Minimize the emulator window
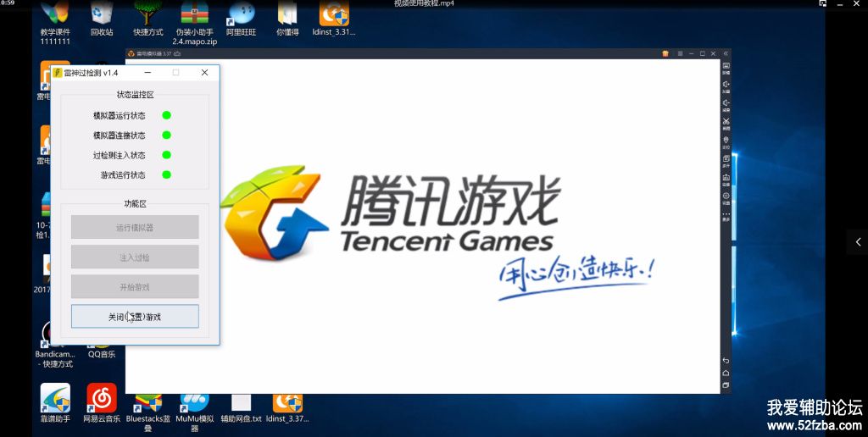Viewport: 868px width, 437px height. pyautogui.click(x=692, y=53)
